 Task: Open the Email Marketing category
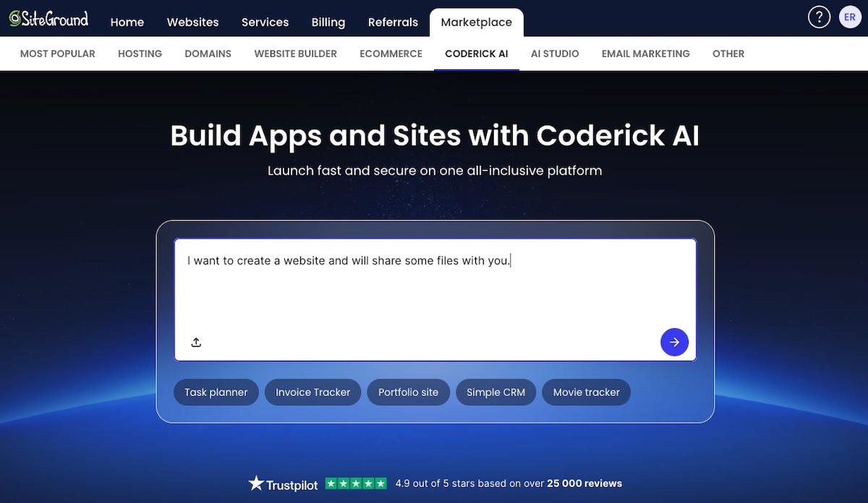click(x=646, y=53)
